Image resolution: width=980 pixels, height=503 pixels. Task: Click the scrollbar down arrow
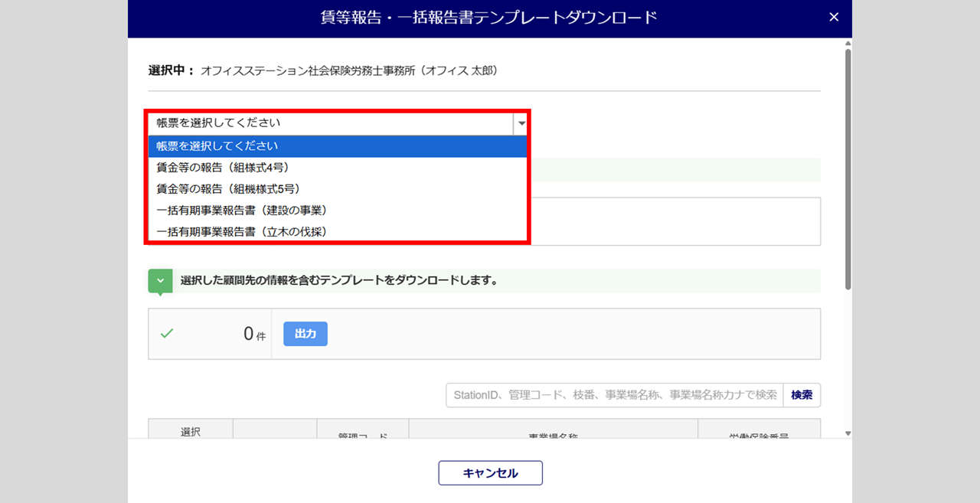(848, 433)
